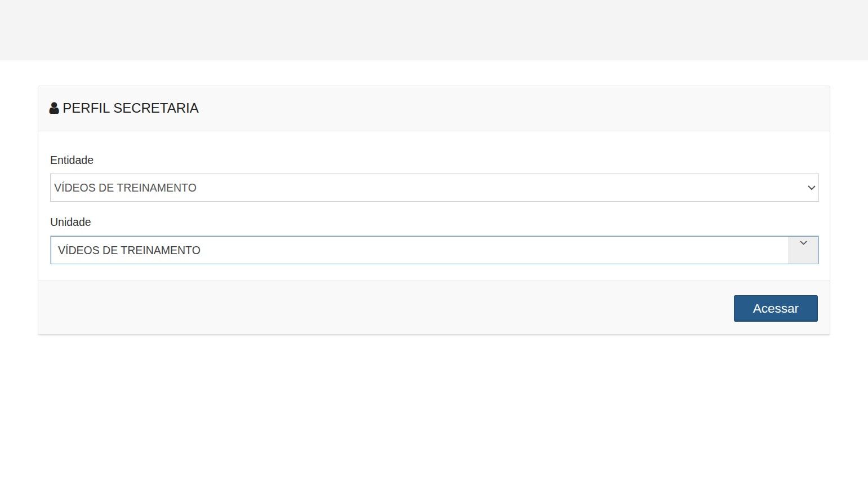Expand the Unidade combo box arrow button

pos(803,250)
